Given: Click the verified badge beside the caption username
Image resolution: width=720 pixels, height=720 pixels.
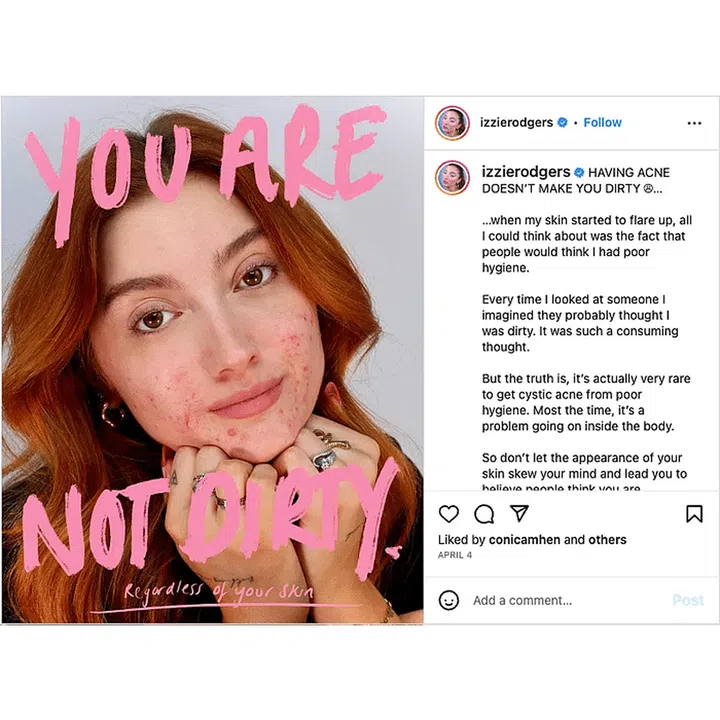Looking at the screenshot, I should coord(579,172).
